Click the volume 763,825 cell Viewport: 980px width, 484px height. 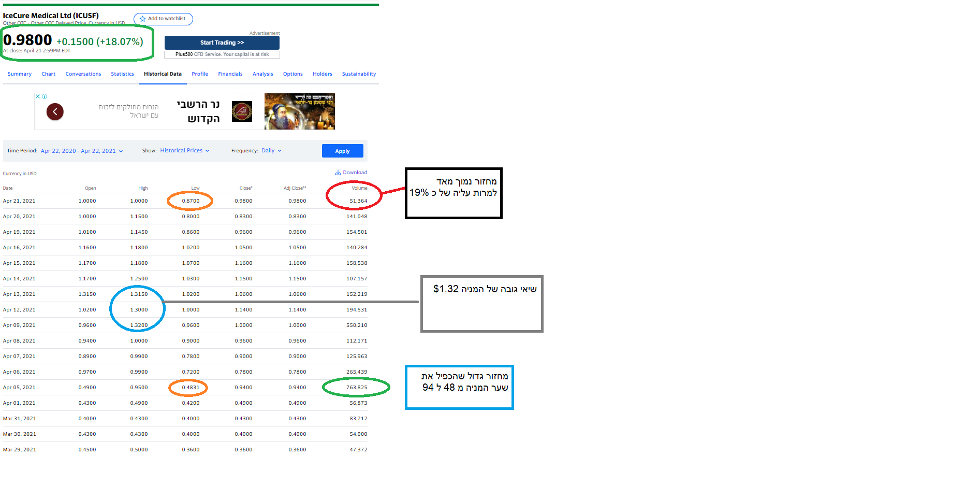pyautogui.click(x=357, y=388)
